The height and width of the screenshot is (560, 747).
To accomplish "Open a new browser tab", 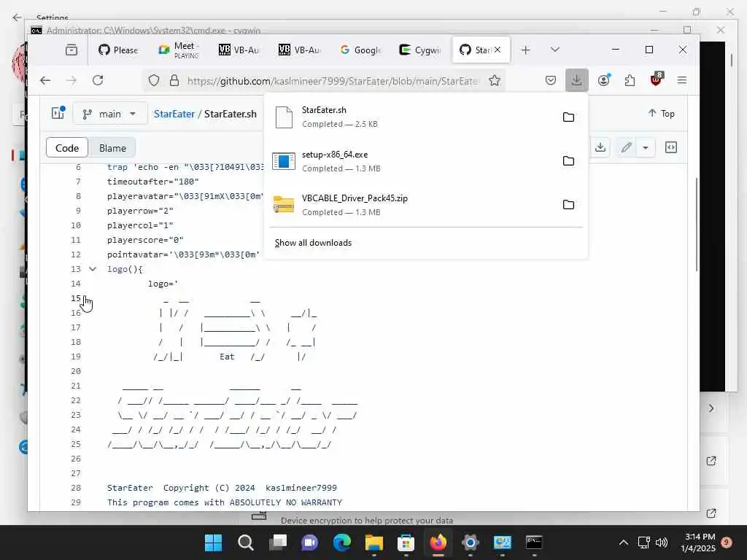I will [525, 50].
